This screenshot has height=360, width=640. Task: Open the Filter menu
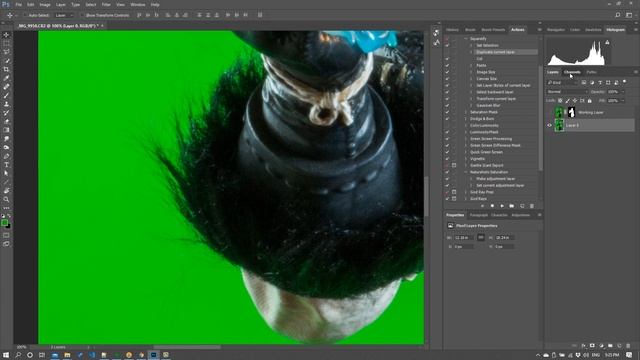pos(106,4)
